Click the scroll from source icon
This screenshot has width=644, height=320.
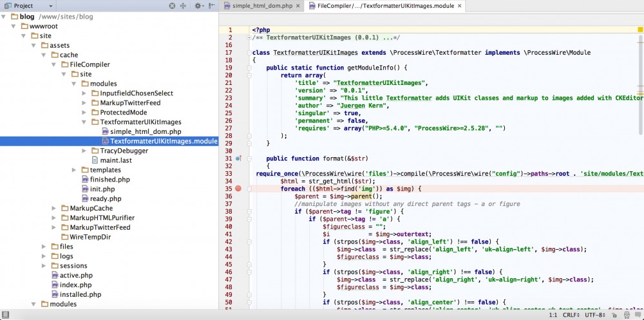(172, 6)
